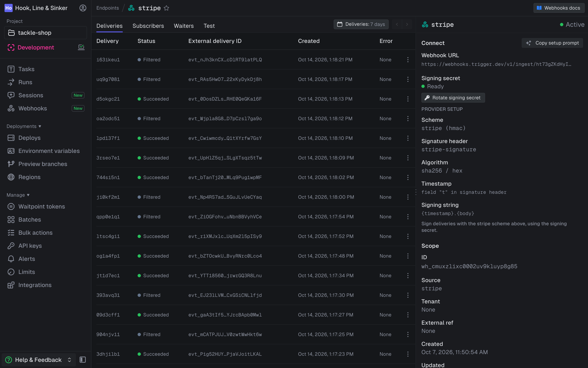
Task: Open the Webhooks docs button
Action: pos(559,8)
